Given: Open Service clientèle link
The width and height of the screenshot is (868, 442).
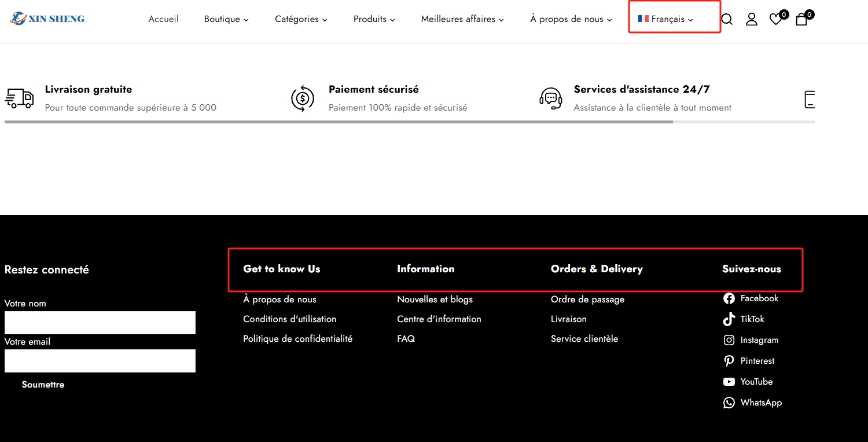Looking at the screenshot, I should point(584,339).
